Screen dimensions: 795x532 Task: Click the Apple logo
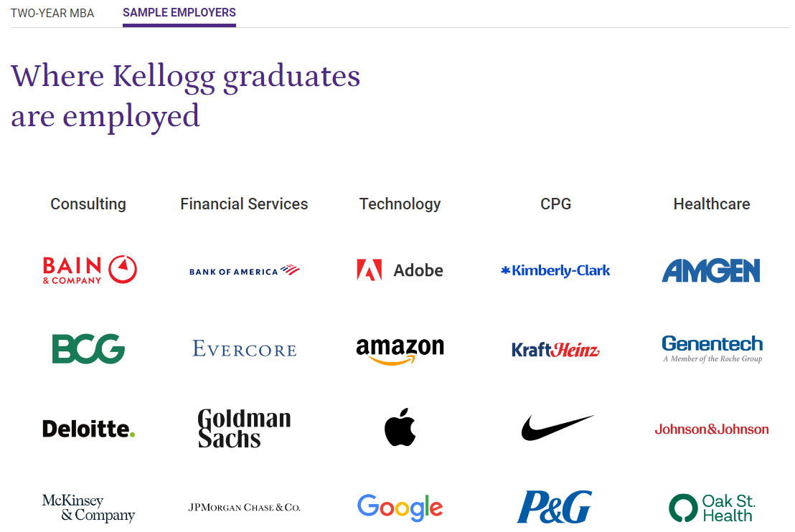point(400,429)
